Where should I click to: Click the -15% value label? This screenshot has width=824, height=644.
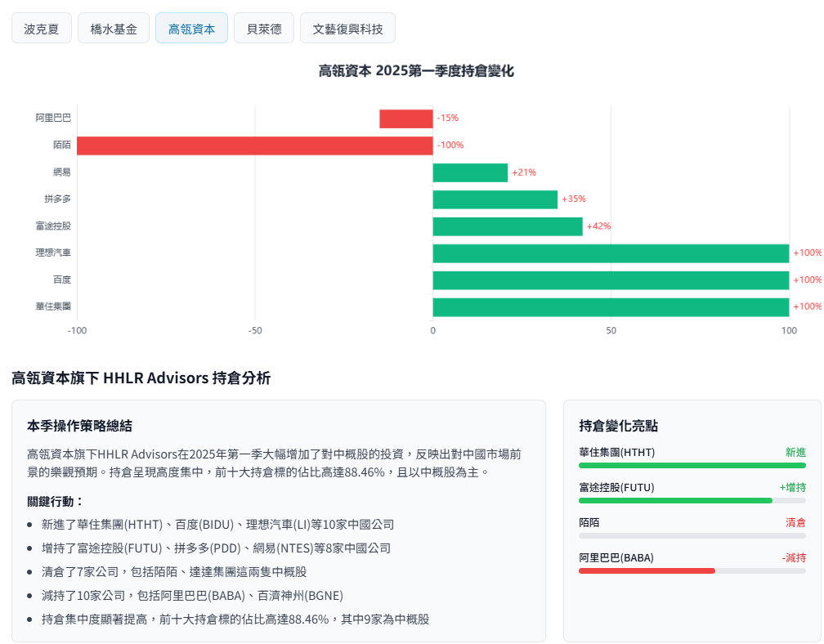448,118
